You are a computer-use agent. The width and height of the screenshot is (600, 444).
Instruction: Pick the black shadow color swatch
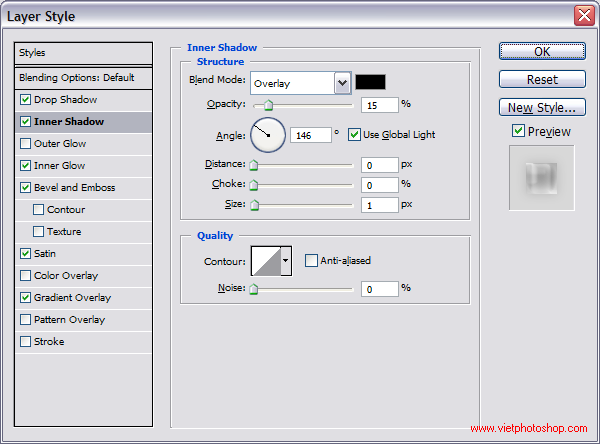click(370, 82)
